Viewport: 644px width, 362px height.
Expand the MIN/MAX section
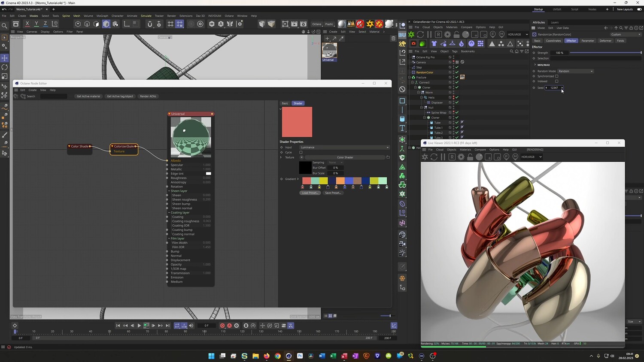[x=535, y=65]
